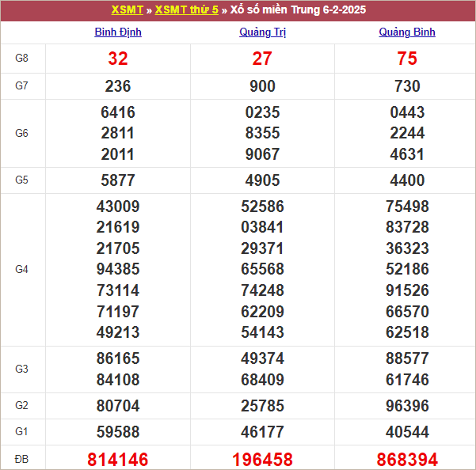Screen dimensions: 476x470
Task: Click G1 number 46177
Action: tap(262, 432)
